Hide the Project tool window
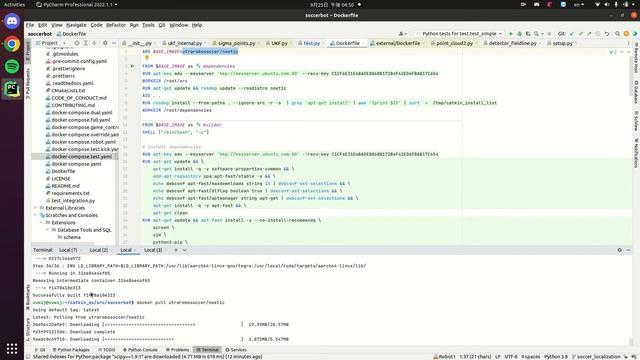Screen dimensions: 640x360 114,43
